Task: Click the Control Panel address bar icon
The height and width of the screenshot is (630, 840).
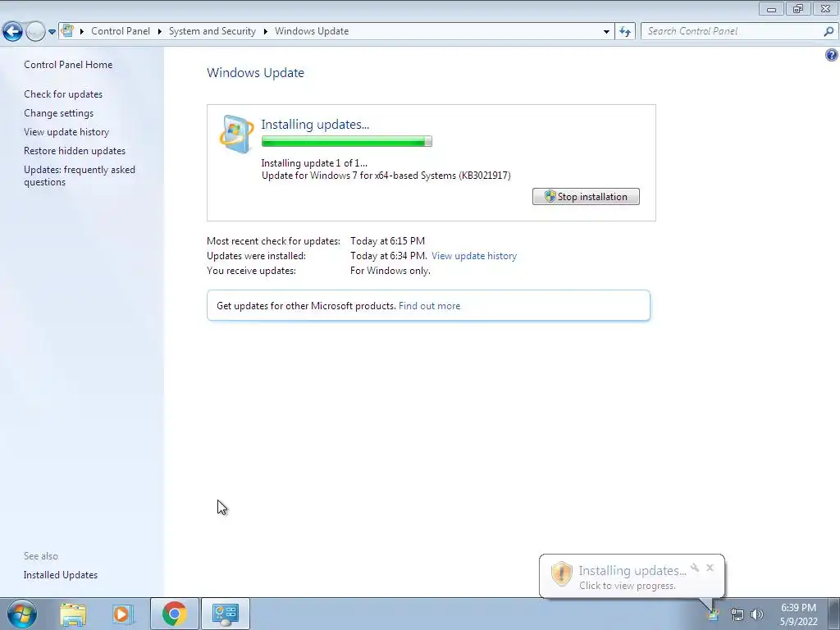Action: point(67,30)
